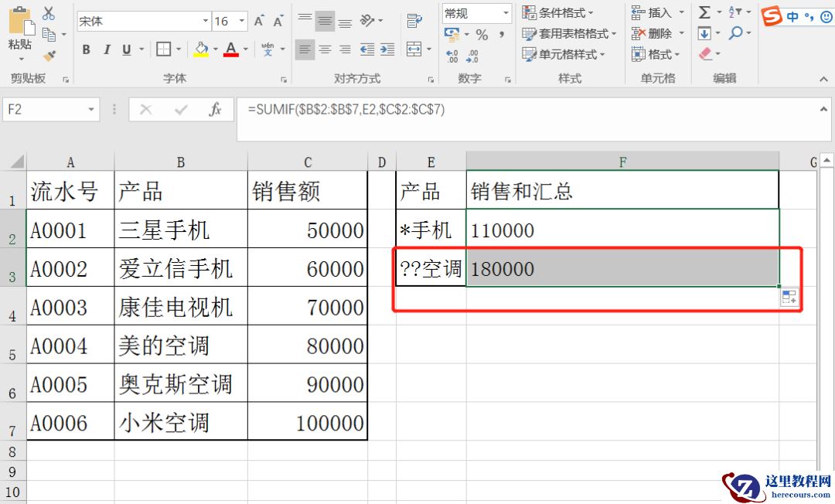
Task: Click the Cut scissors icon
Action: click(49, 13)
